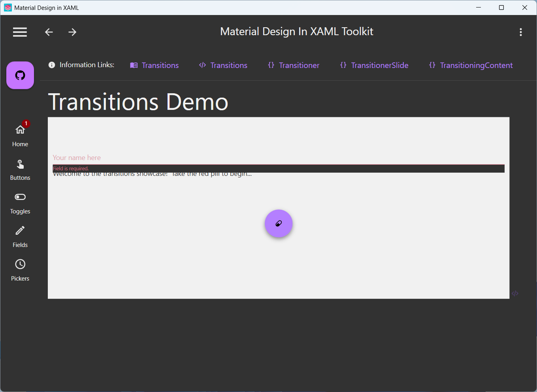
Task: Click the Home notification badge
Action: [x=26, y=124]
